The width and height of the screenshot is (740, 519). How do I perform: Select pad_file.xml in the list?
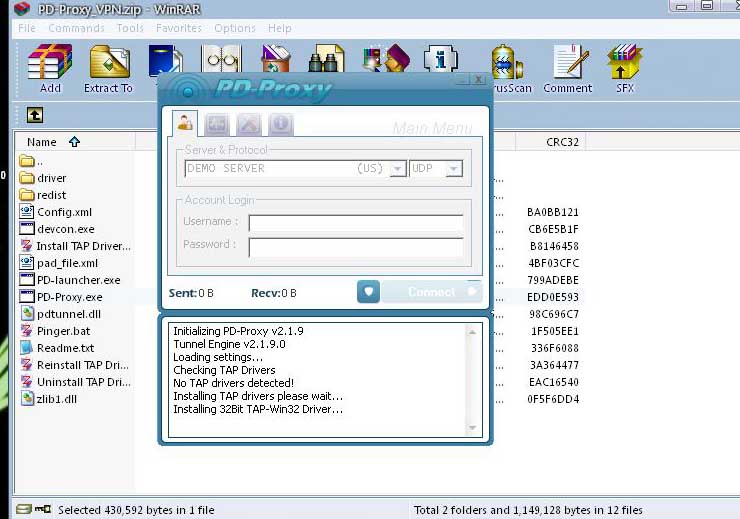(x=59, y=263)
